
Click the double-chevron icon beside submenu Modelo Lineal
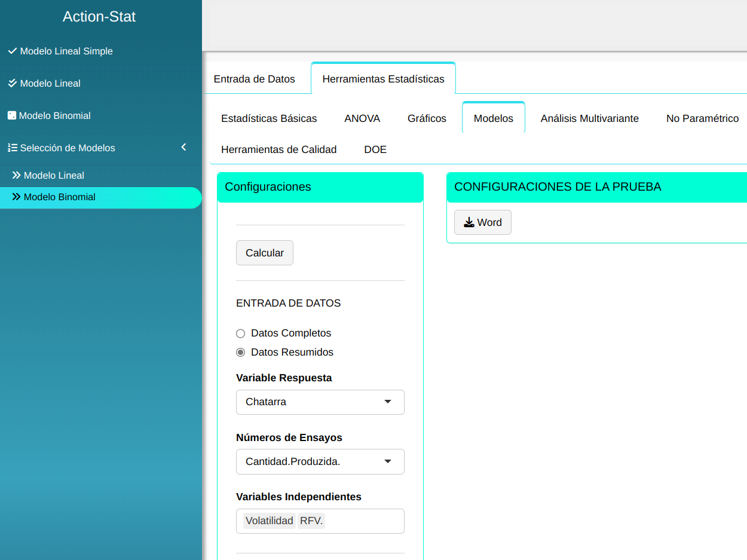click(x=17, y=175)
